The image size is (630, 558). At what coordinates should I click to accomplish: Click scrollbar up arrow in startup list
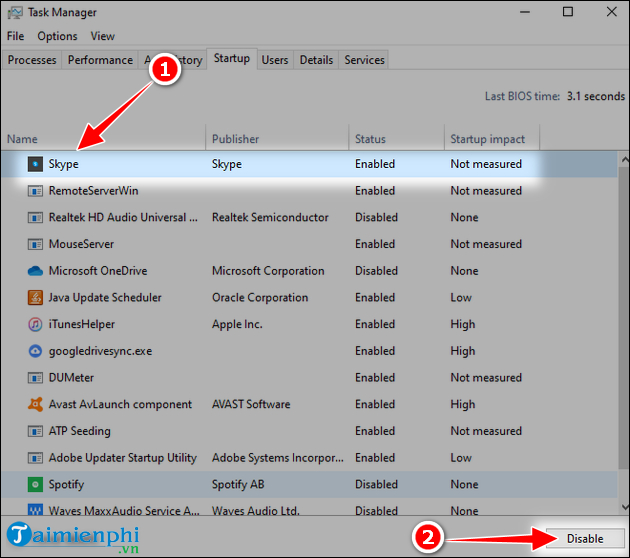(624, 160)
